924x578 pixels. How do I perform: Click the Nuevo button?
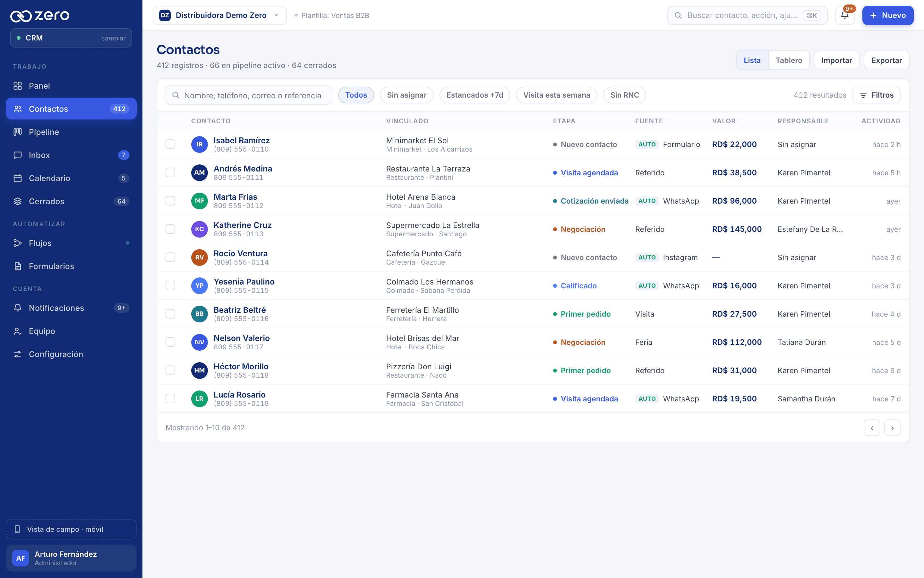click(x=888, y=15)
